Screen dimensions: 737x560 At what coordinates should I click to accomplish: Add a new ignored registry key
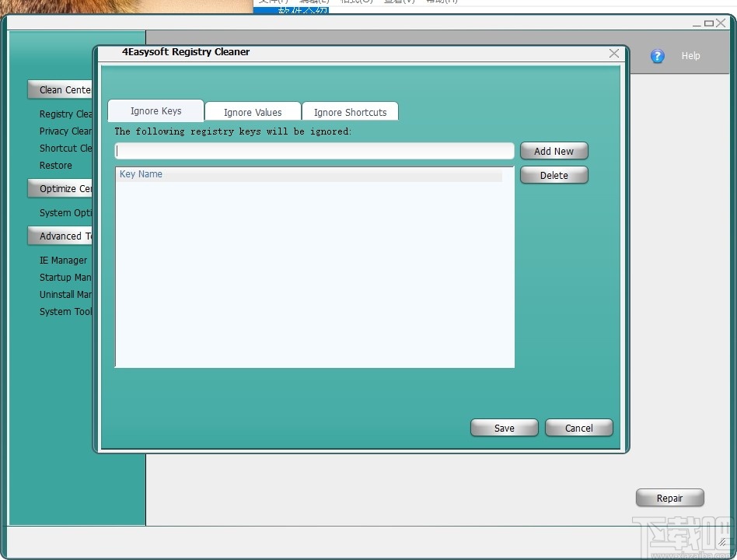click(x=554, y=150)
